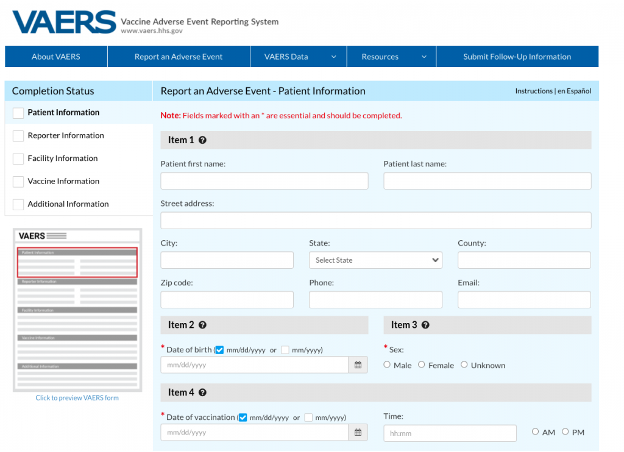Click the VAERS form preview thumbnail
Image resolution: width=624 pixels, height=452 pixels.
[x=77, y=309]
